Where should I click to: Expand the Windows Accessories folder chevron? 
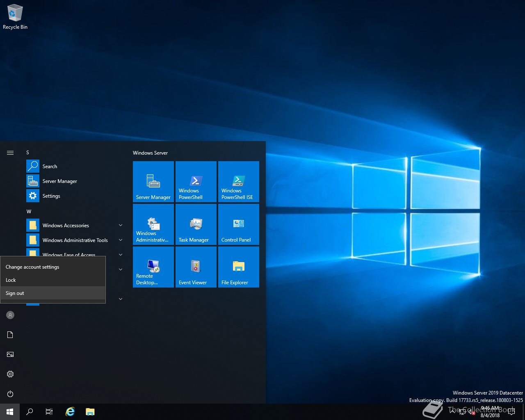pyautogui.click(x=121, y=225)
